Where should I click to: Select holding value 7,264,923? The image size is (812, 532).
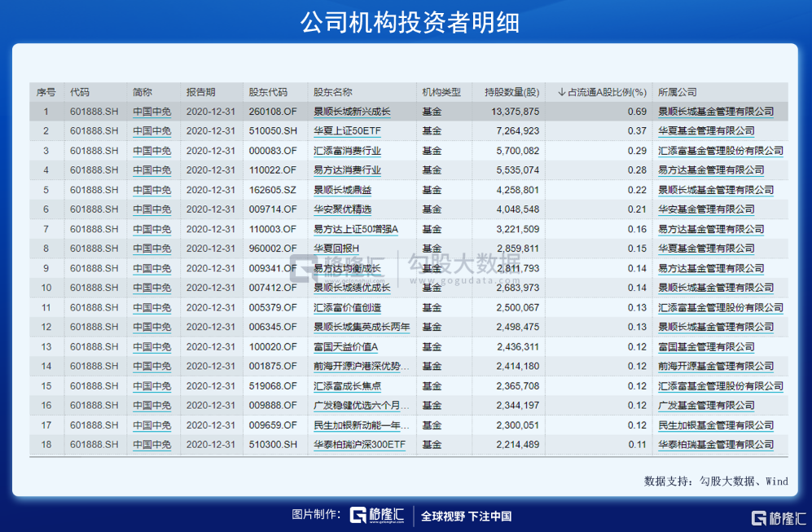tap(518, 131)
